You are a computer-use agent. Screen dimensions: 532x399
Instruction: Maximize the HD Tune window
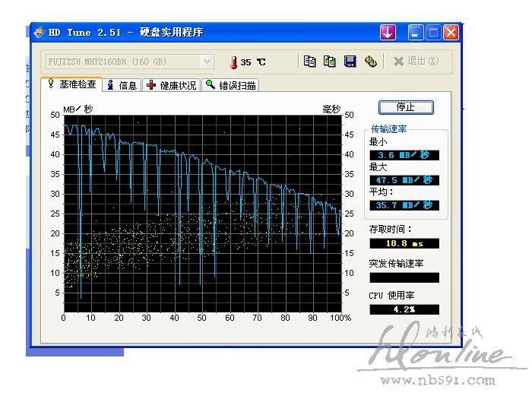click(x=433, y=33)
